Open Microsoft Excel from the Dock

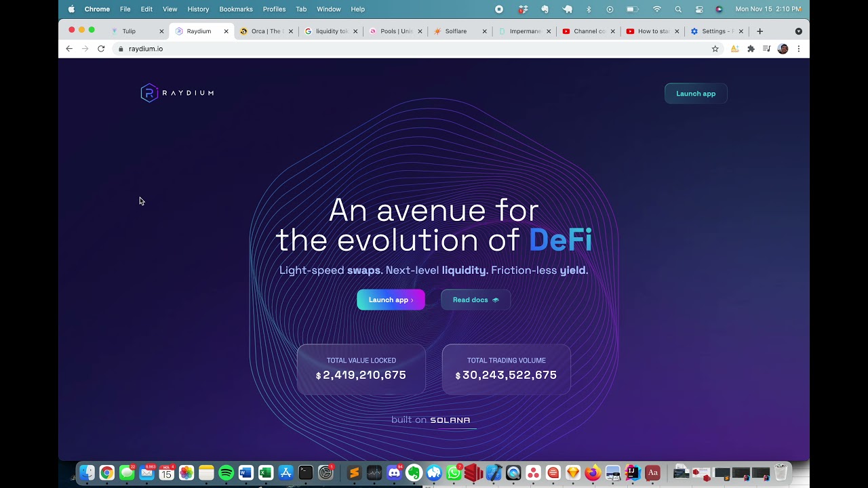click(266, 472)
